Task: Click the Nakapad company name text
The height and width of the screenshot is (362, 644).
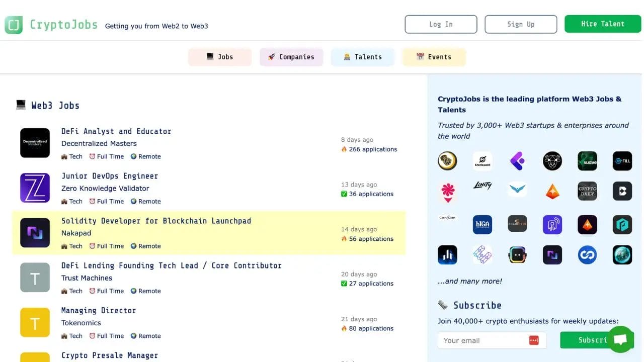Action: coord(76,233)
